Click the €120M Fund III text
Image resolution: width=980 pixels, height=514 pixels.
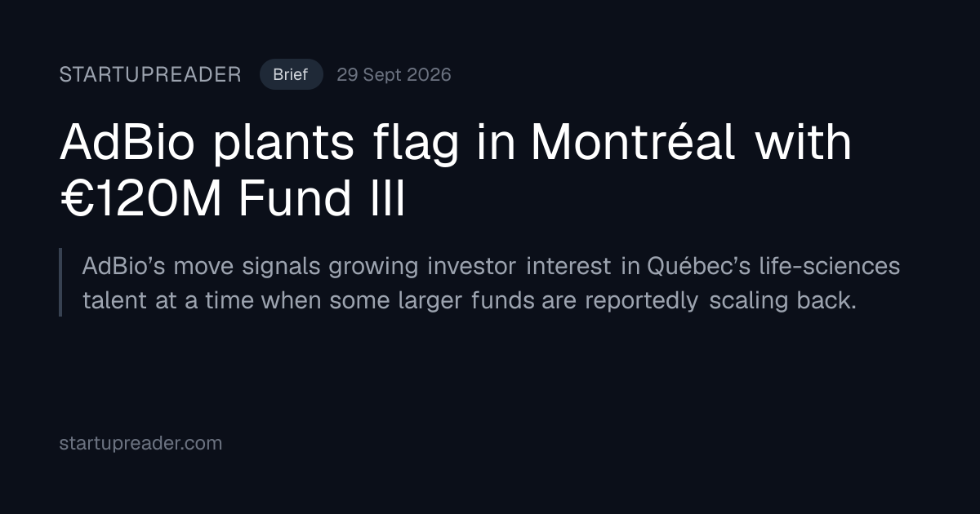(x=233, y=201)
